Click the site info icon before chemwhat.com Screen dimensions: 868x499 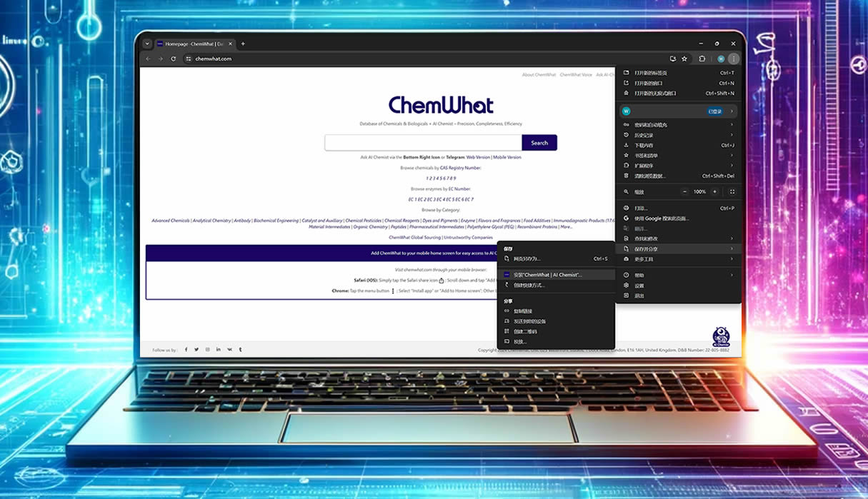(189, 59)
